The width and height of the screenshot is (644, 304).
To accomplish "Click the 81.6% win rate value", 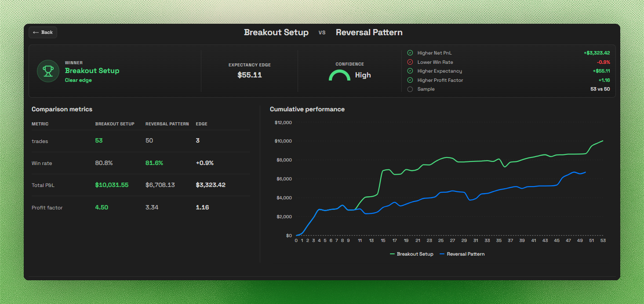I will (x=154, y=163).
